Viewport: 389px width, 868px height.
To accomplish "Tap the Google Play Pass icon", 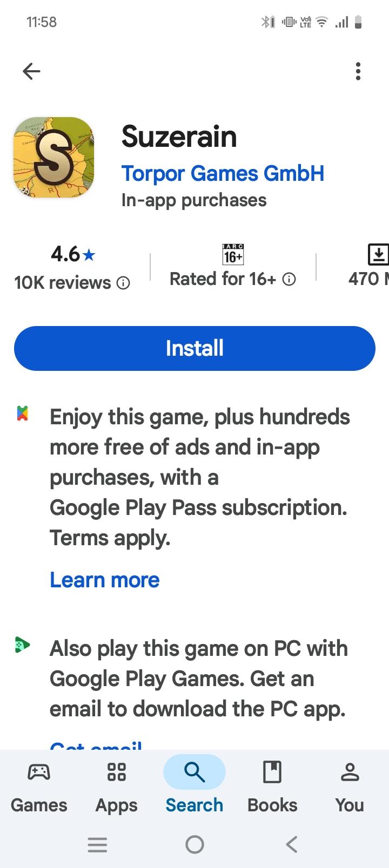I will (22, 413).
